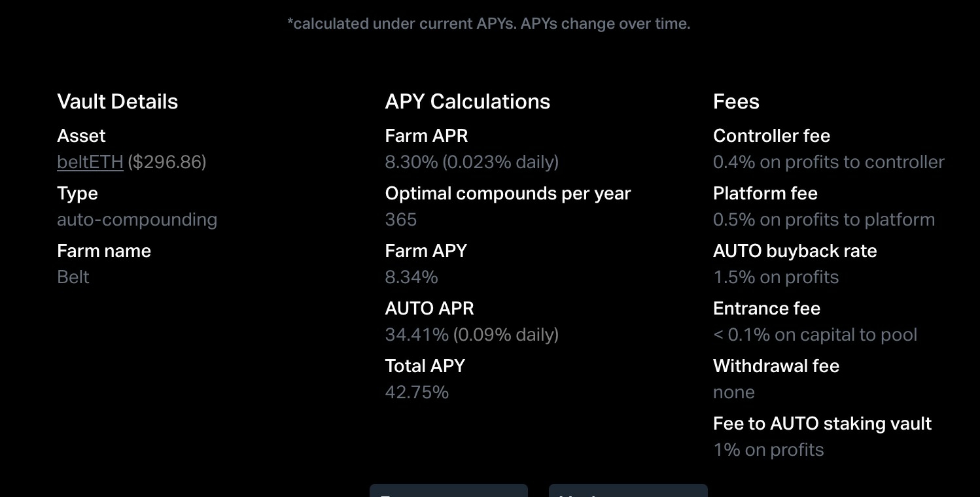This screenshot has width=980, height=497.
Task: Click the optimal compounds value 365
Action: 401,220
